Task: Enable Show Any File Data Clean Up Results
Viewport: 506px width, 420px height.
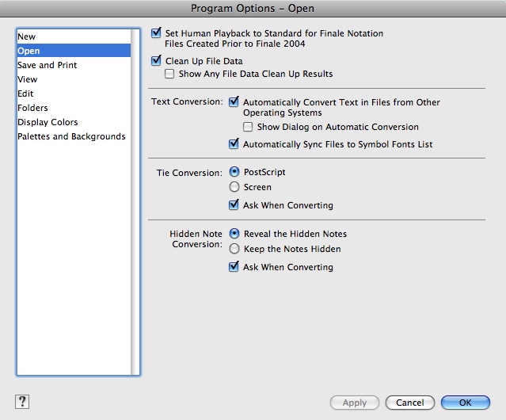Action: pyautogui.click(x=169, y=74)
